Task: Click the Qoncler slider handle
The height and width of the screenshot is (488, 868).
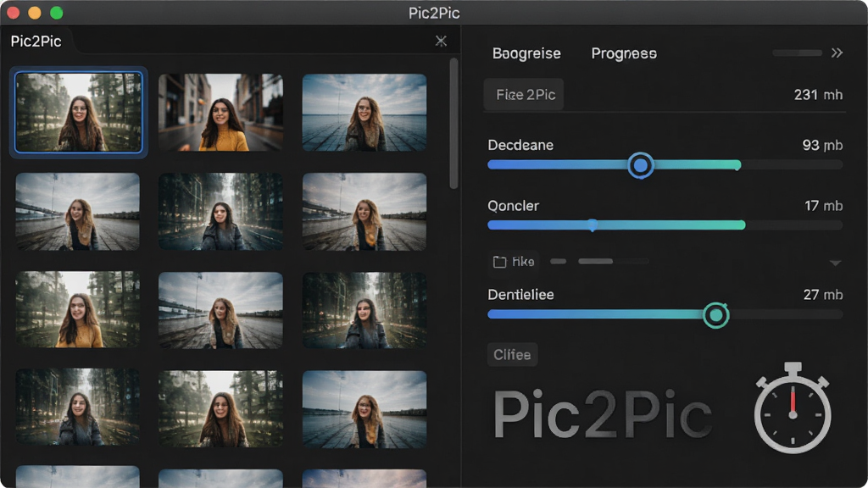Action: click(x=593, y=225)
